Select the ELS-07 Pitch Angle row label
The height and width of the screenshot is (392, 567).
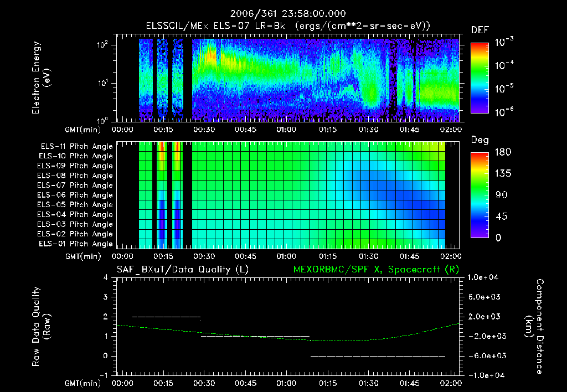coord(75,185)
